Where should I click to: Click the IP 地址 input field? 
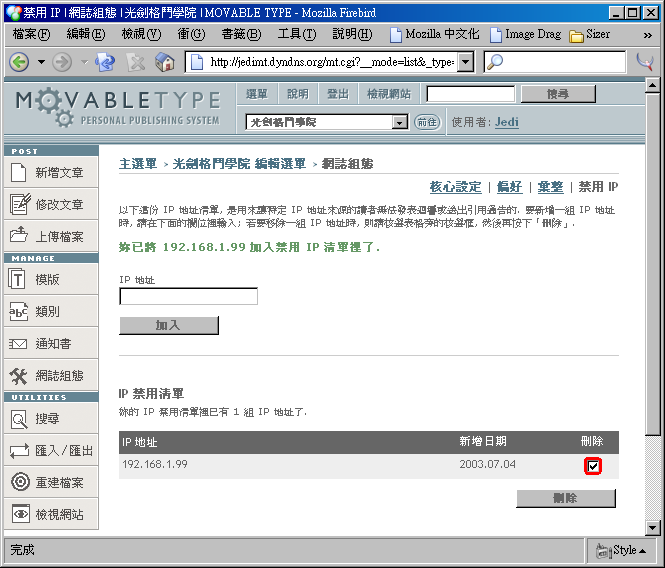pos(189,296)
